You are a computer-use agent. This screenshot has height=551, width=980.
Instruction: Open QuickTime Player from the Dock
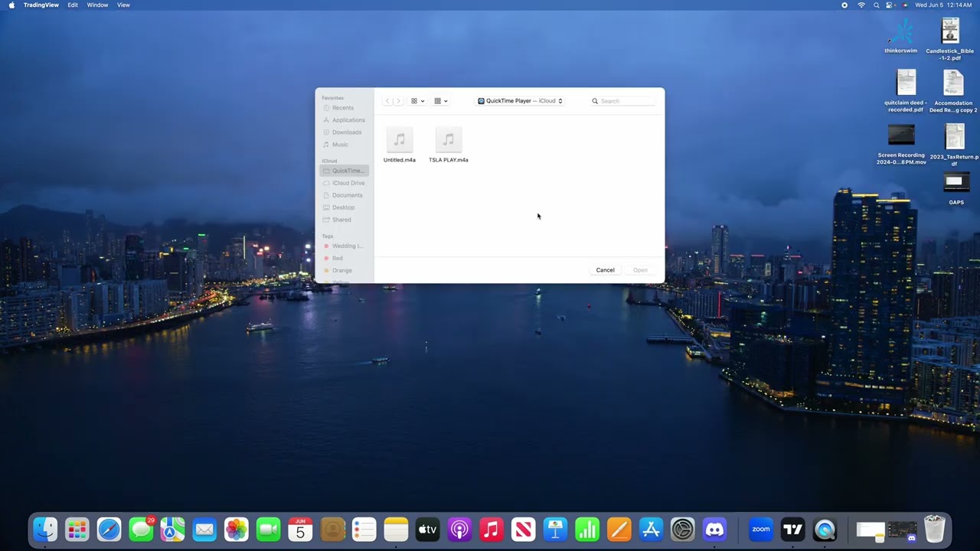825,529
